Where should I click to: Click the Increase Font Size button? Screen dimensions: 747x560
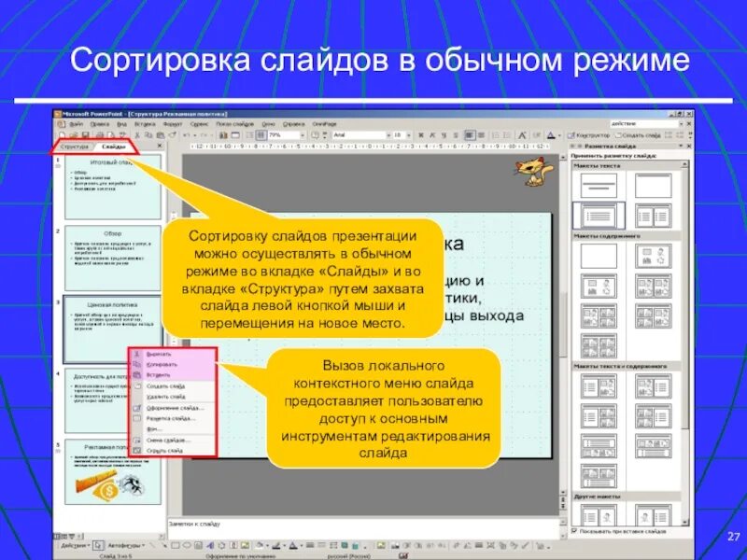522,135
